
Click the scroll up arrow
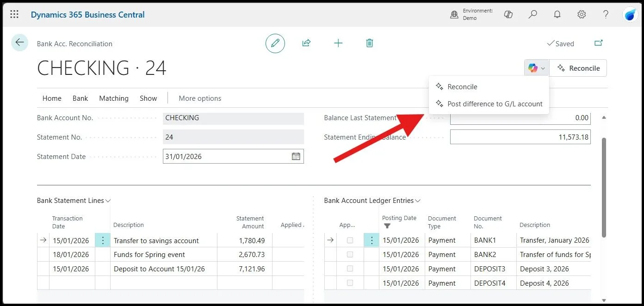click(x=603, y=117)
